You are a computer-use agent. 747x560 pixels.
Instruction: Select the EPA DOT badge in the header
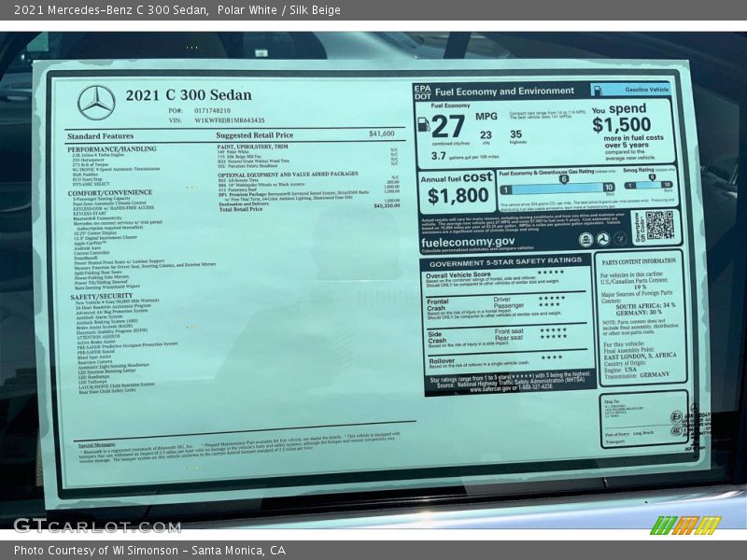tap(422, 92)
